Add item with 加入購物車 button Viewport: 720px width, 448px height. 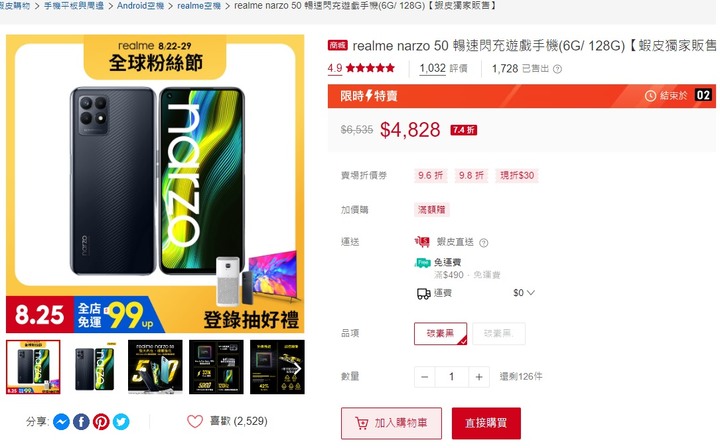391,423
